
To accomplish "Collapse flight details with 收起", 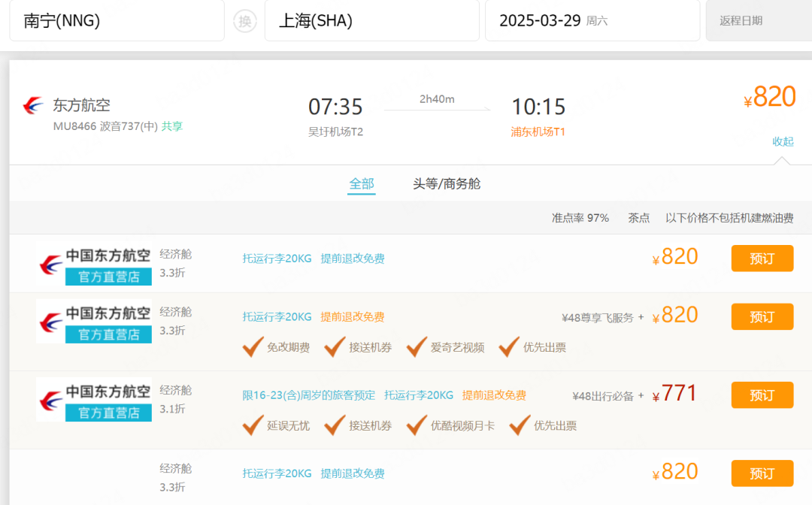I will tap(783, 141).
